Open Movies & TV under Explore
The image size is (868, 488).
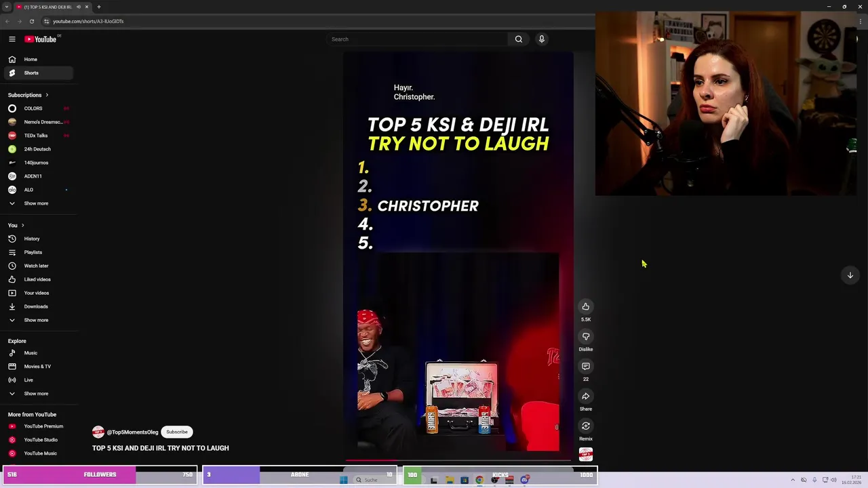37,367
